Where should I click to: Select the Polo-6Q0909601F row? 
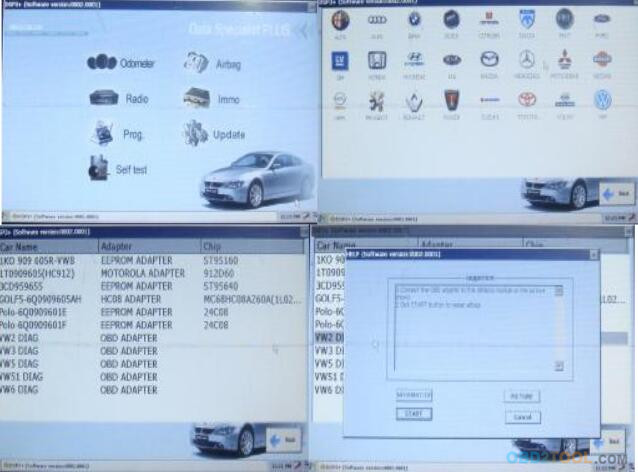coord(152,326)
